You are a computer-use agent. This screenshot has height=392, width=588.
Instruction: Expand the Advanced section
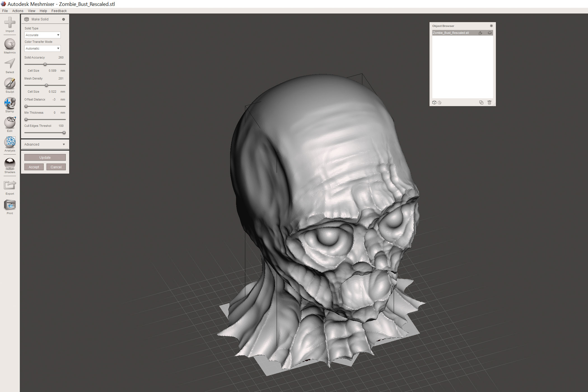click(45, 144)
